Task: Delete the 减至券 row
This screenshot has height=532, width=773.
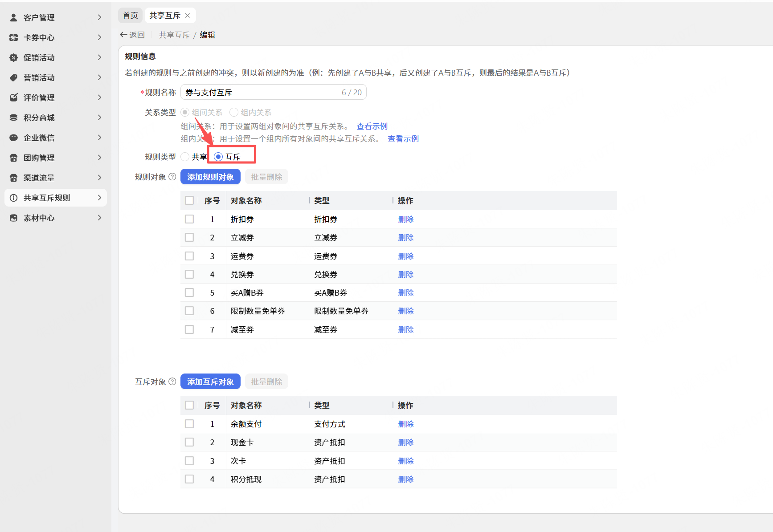Action: [406, 329]
